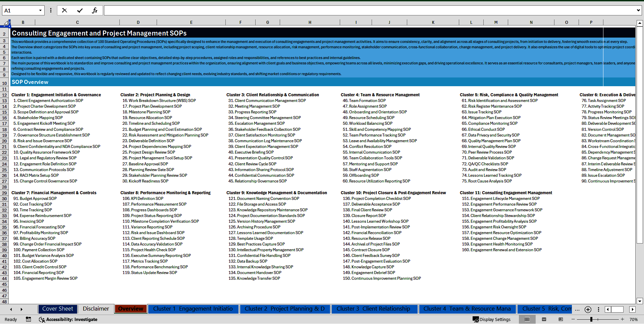Image resolution: width=644 pixels, height=324 pixels.
Task: Switch to Page Layout view icon
Action: pos(543,319)
